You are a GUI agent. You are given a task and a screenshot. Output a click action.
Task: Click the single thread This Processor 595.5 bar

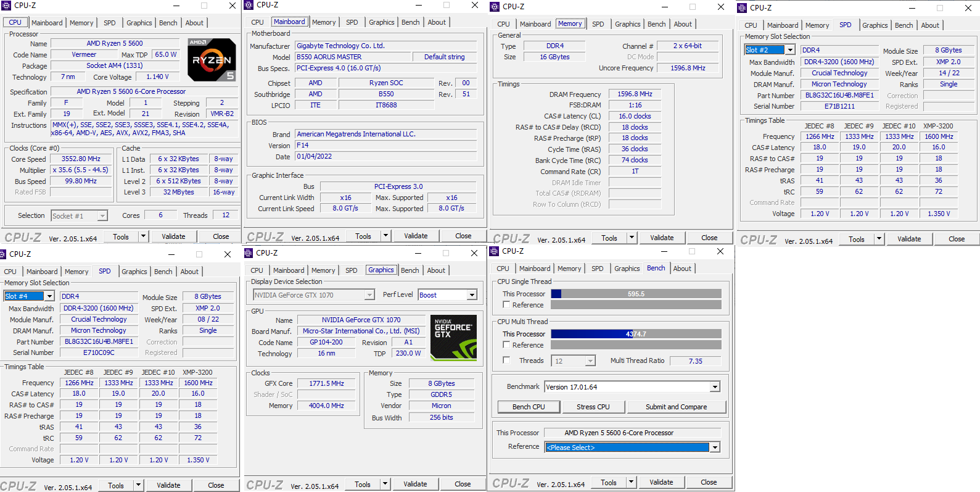636,294
